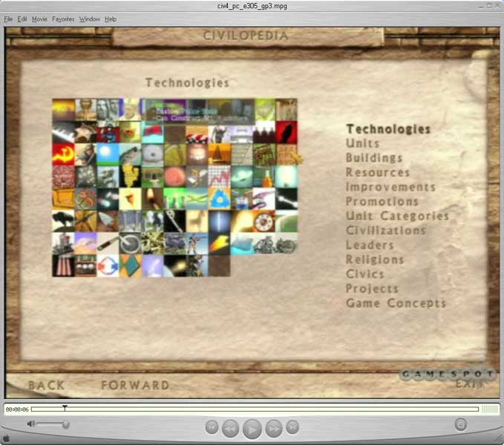The width and height of the screenshot is (504, 445).
Task: Click the rewind button
Action: (x=230, y=427)
